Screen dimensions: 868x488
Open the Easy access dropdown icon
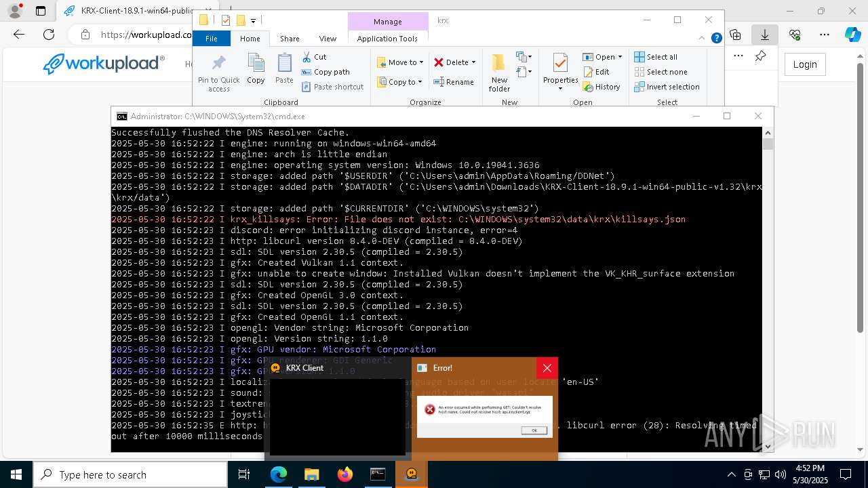click(524, 71)
